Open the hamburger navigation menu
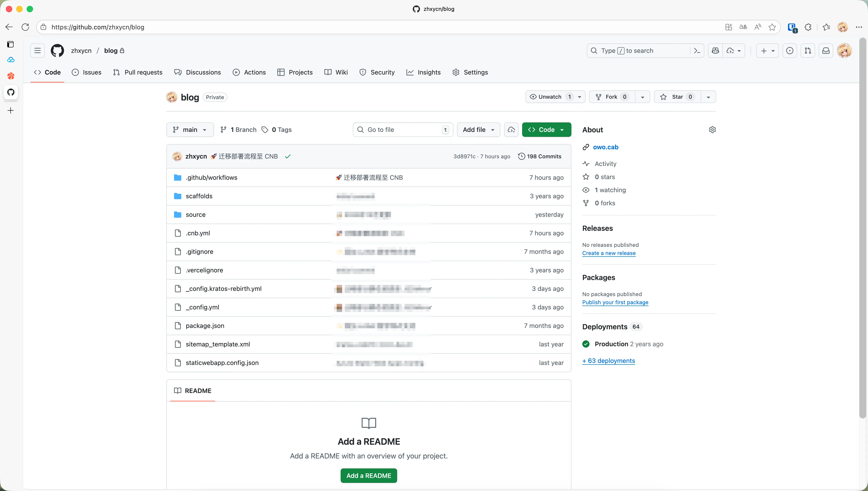 [x=38, y=50]
